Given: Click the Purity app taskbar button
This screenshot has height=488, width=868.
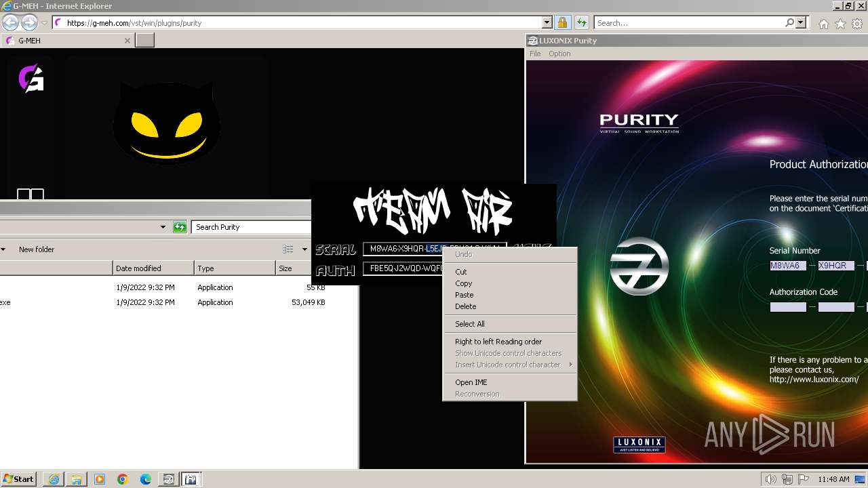Looking at the screenshot, I should coord(168,479).
